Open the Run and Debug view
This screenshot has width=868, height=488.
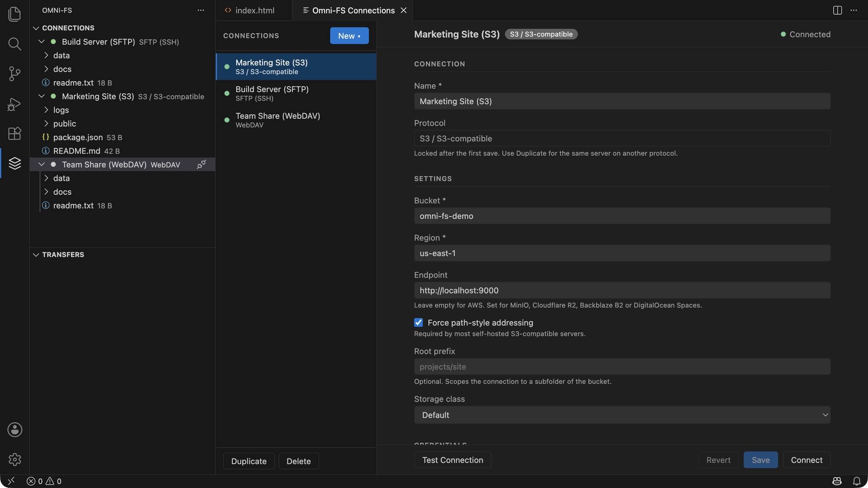tap(15, 104)
